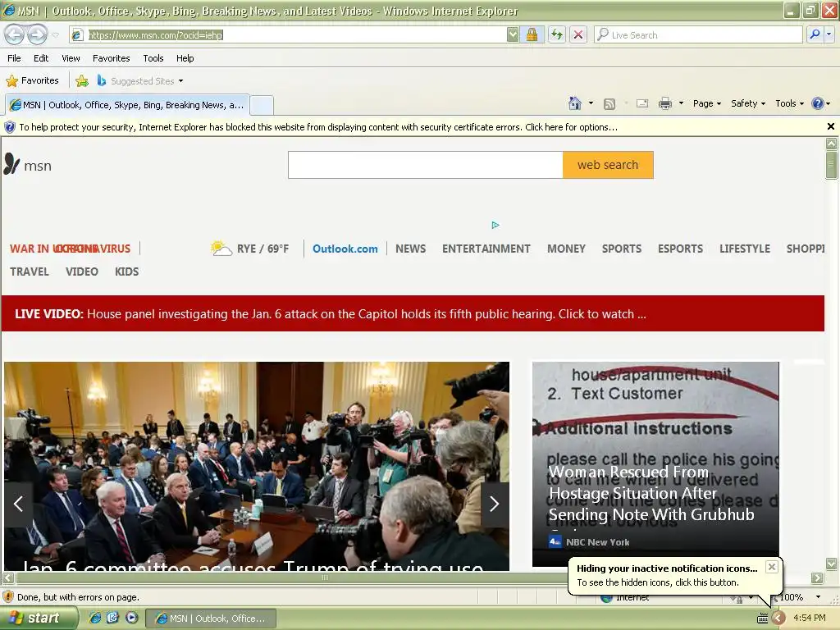Click the security lock icon in address bar
Image resolution: width=840 pixels, height=630 pixels.
tap(532, 34)
